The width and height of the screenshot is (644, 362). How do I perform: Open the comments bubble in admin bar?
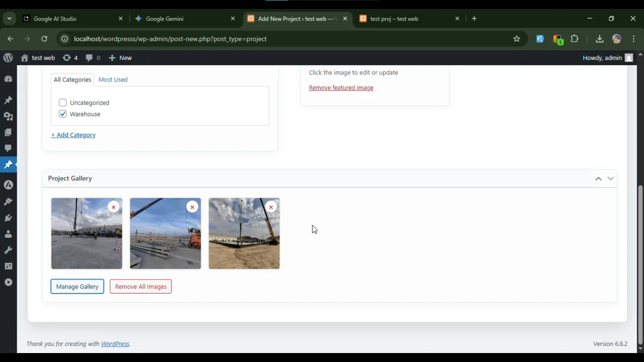93,58
